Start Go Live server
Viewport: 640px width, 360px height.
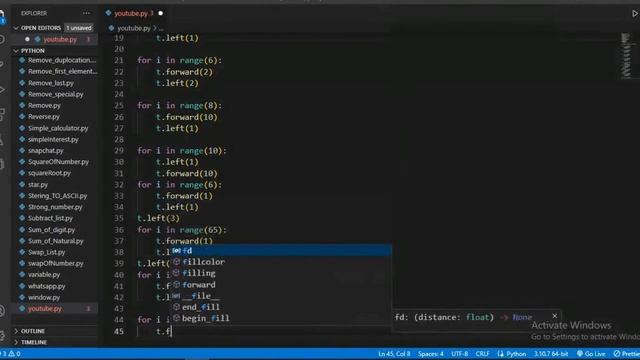click(x=591, y=354)
